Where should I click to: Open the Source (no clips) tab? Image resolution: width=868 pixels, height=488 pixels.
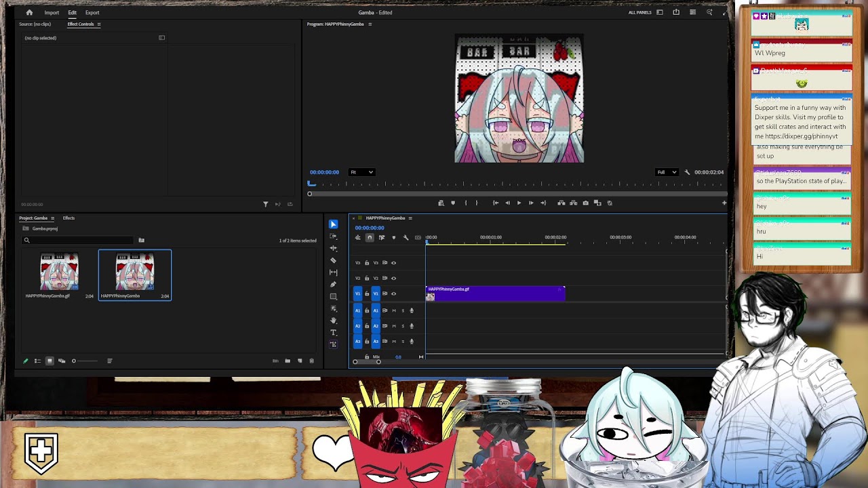tap(36, 24)
